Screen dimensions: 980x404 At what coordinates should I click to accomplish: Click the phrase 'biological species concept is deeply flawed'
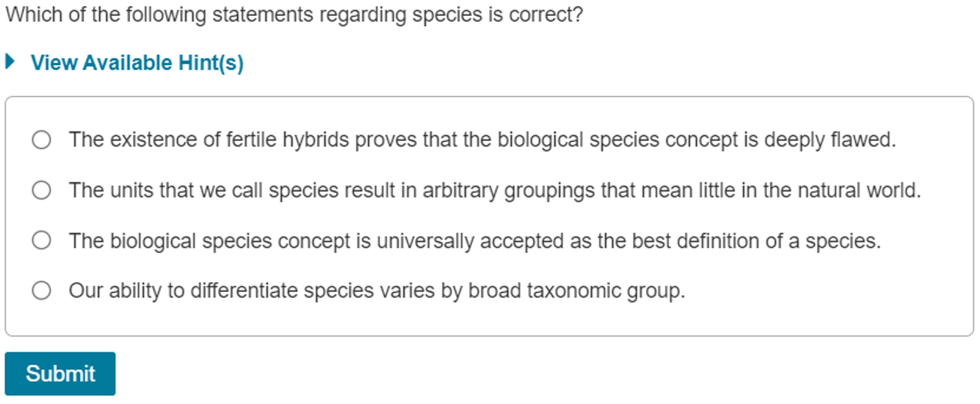[x=696, y=140]
